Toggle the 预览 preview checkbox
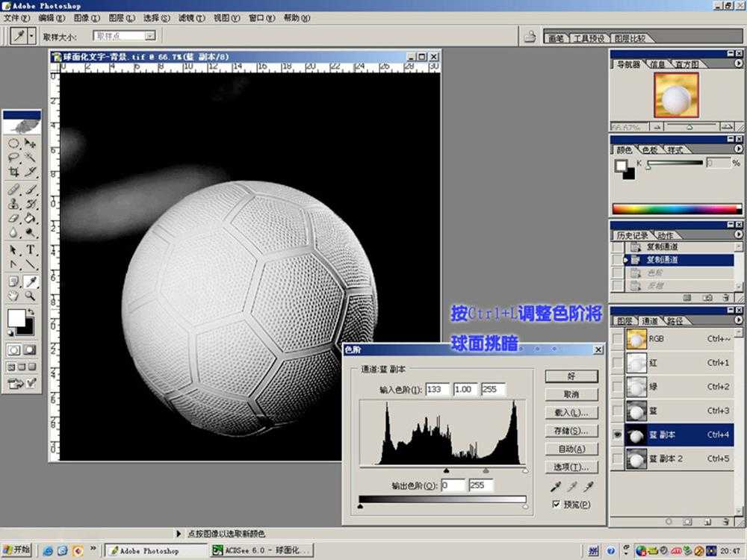 [x=556, y=505]
